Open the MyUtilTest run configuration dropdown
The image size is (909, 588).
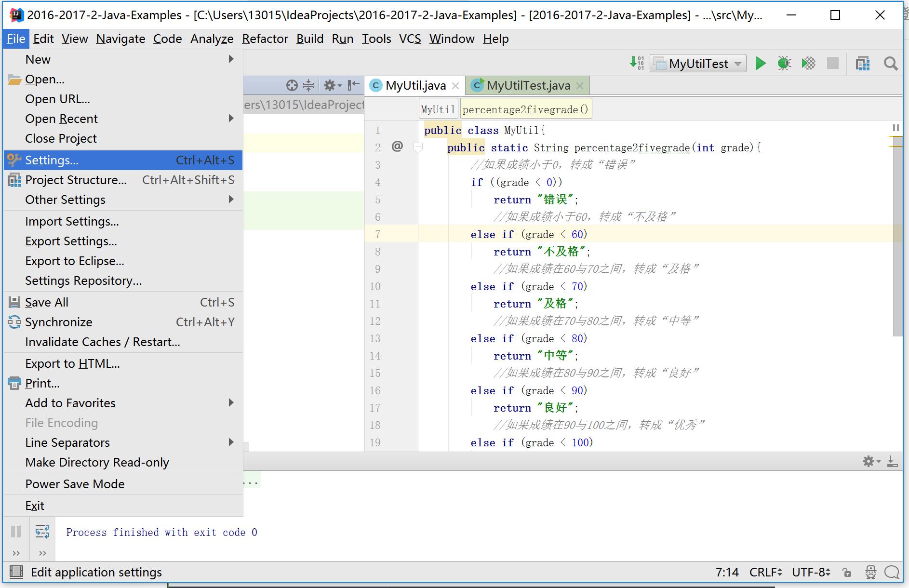click(698, 64)
